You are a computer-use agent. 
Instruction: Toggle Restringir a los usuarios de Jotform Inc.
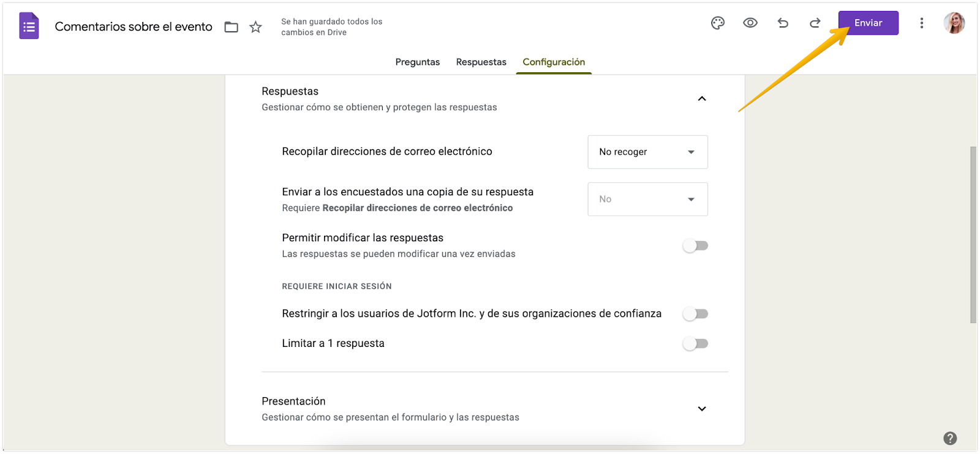[x=695, y=314]
